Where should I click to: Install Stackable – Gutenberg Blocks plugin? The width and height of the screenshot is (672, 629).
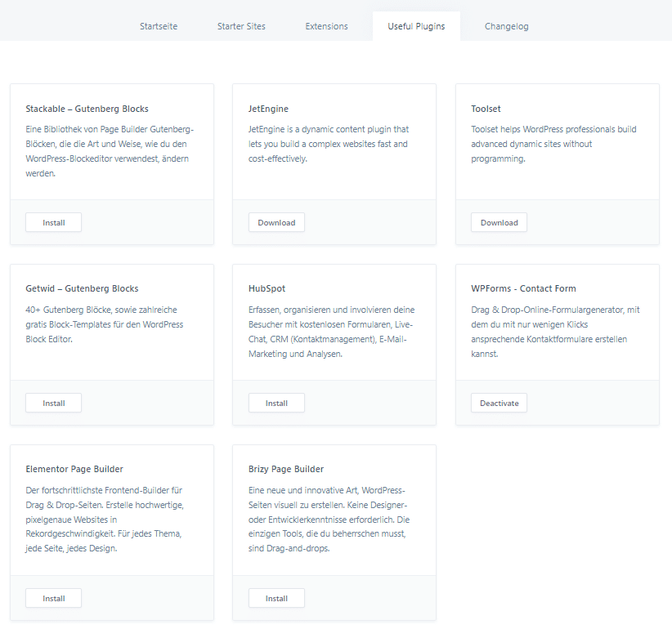click(x=54, y=223)
